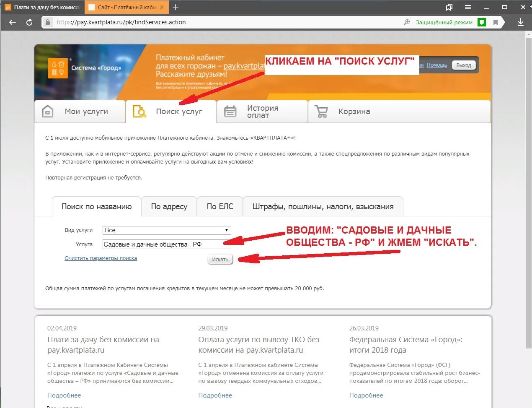
Task: Click the Помощь link
Action: 437,65
